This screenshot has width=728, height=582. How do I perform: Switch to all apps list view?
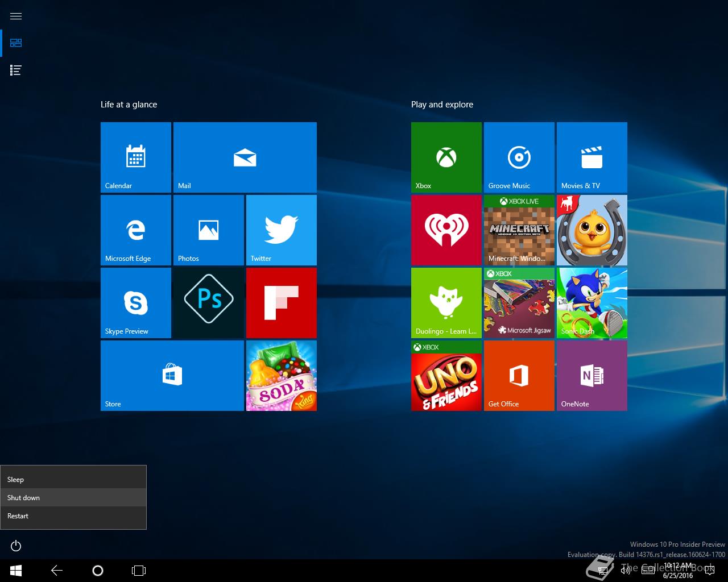click(x=16, y=70)
